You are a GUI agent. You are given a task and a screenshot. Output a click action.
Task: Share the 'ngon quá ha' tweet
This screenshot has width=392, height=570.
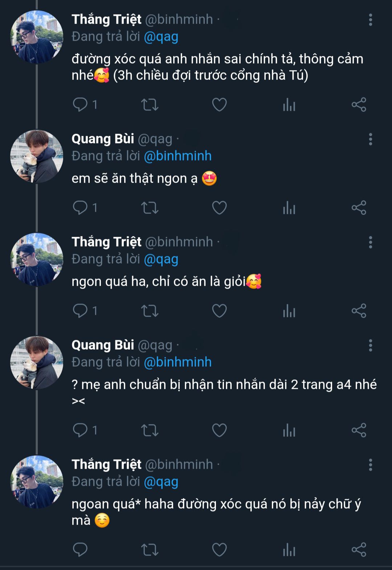pos(359,311)
